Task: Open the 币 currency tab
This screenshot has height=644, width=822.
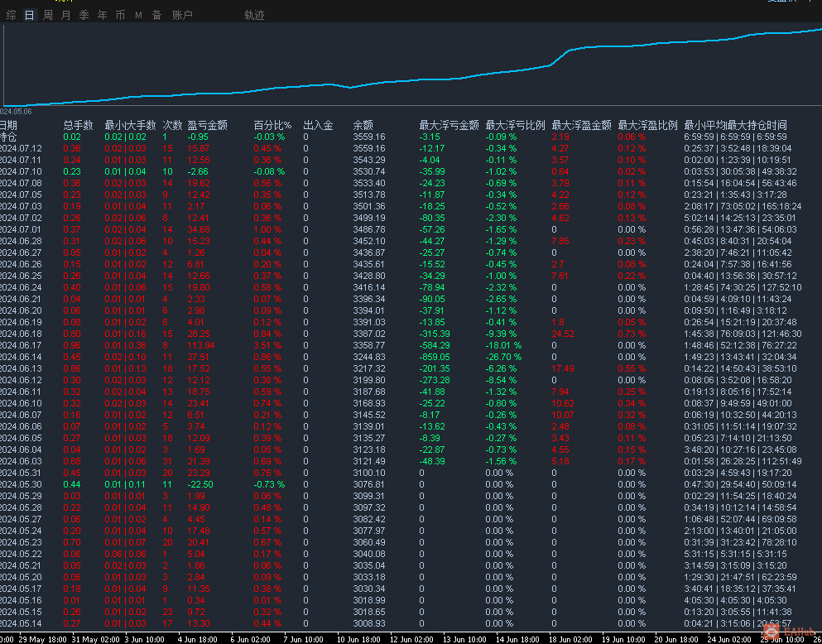Action: (x=120, y=15)
